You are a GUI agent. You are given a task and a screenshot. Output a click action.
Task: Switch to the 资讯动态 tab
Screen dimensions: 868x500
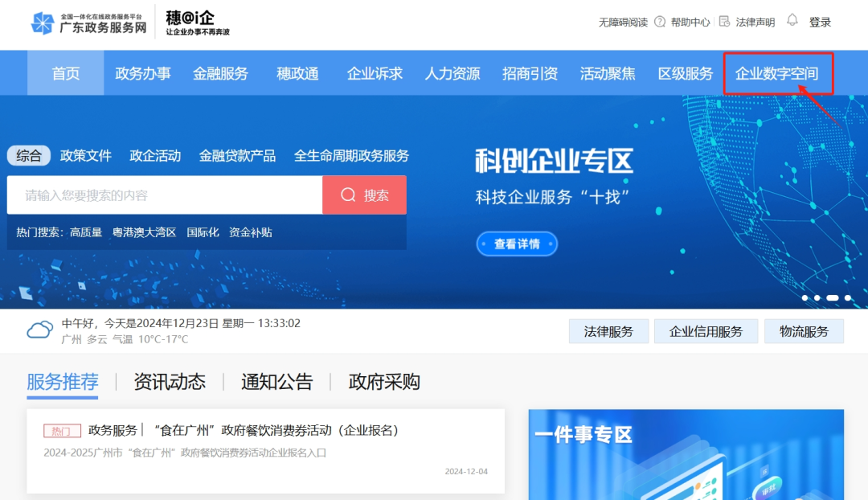click(170, 382)
